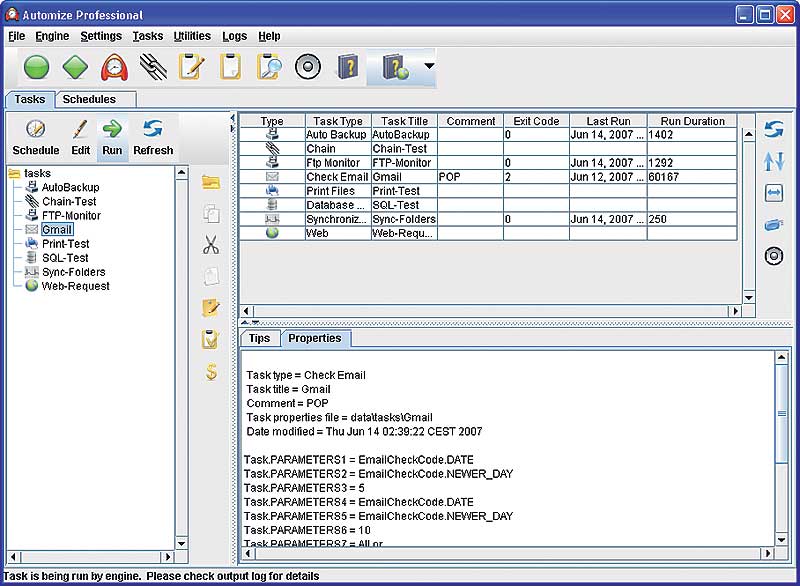Click the task tree scrollbar up arrow

pos(182,172)
